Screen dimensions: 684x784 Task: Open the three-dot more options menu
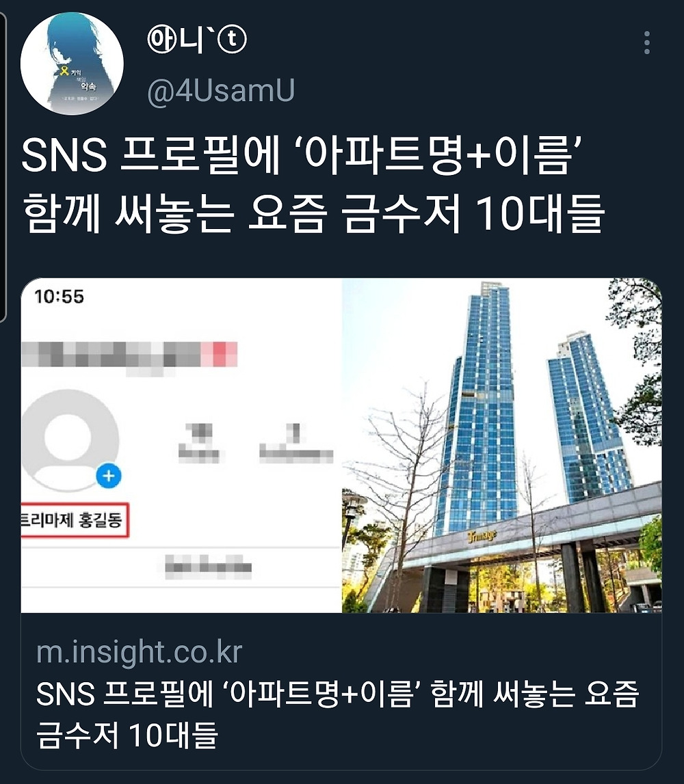pyautogui.click(x=647, y=42)
